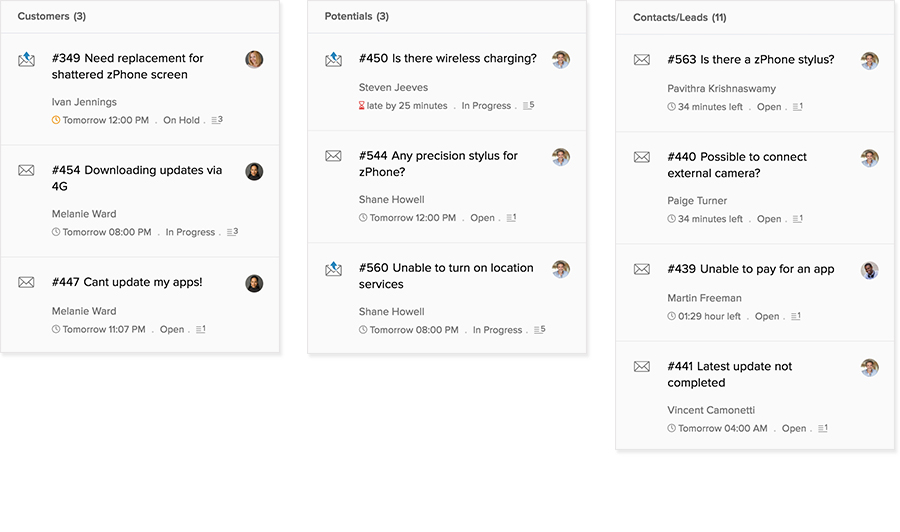The width and height of the screenshot is (900, 532).
Task: Click the envelope icon for ticket #441
Action: [x=642, y=367]
